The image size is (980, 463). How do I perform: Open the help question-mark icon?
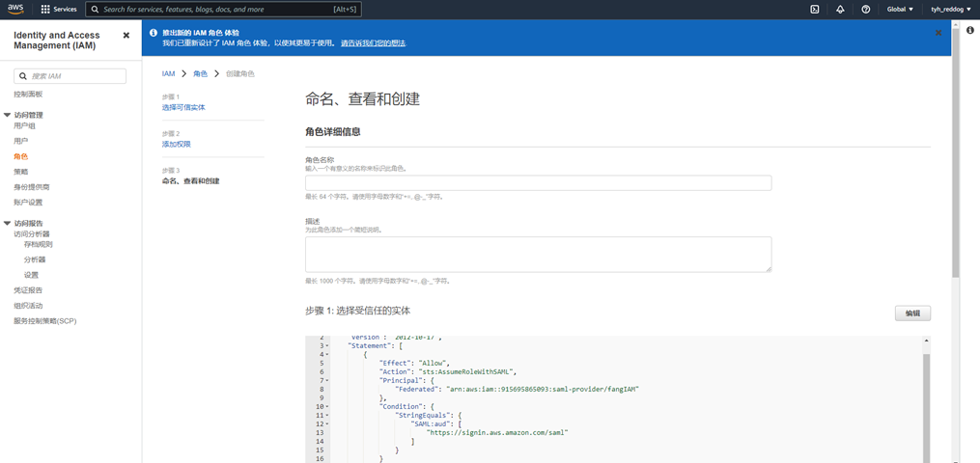(866, 10)
